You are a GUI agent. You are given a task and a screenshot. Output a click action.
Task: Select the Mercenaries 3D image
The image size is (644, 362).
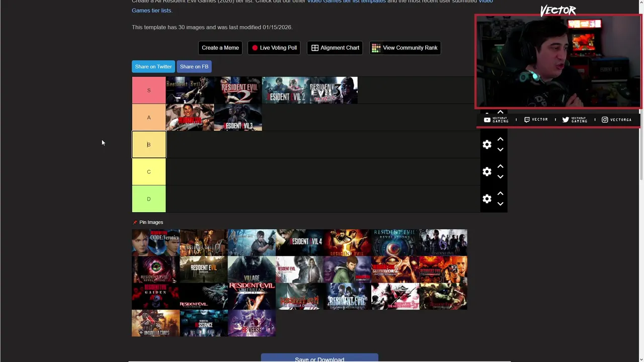point(395,296)
